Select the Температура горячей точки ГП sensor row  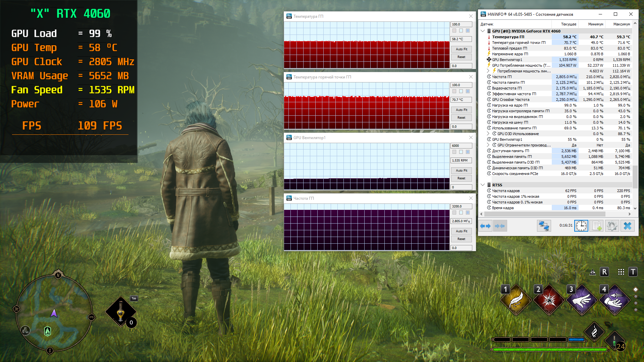pos(519,43)
